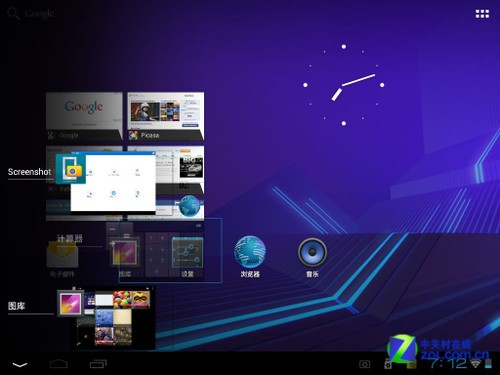Launch the Browser globe app icon
Viewport: 500px width, 375px height.
pos(250,252)
